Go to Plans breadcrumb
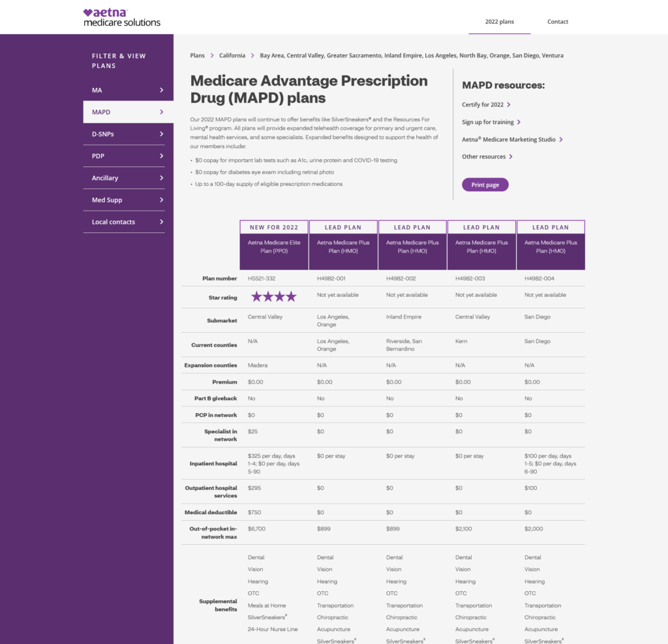 pos(197,55)
